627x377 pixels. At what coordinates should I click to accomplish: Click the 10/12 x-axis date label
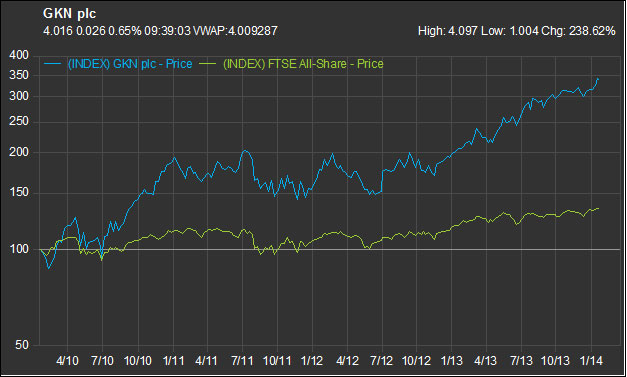point(416,361)
